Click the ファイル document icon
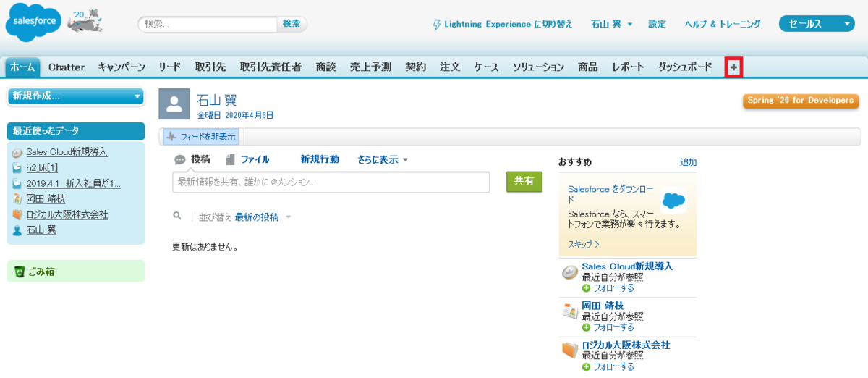868x378 pixels. click(230, 160)
